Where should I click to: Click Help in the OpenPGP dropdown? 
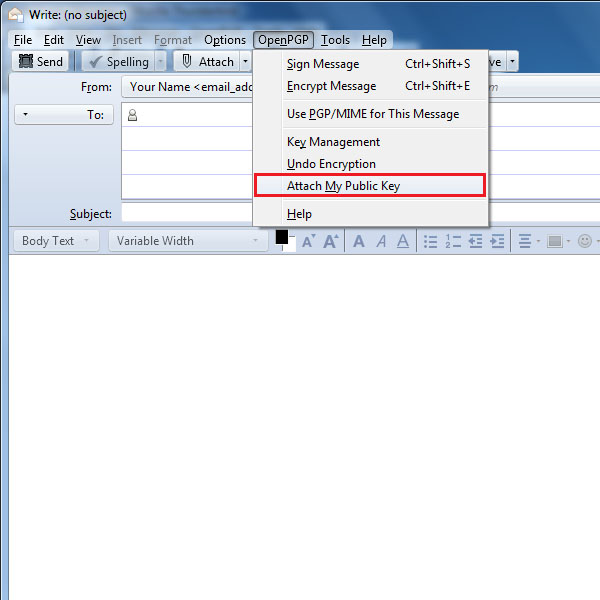pos(370,214)
